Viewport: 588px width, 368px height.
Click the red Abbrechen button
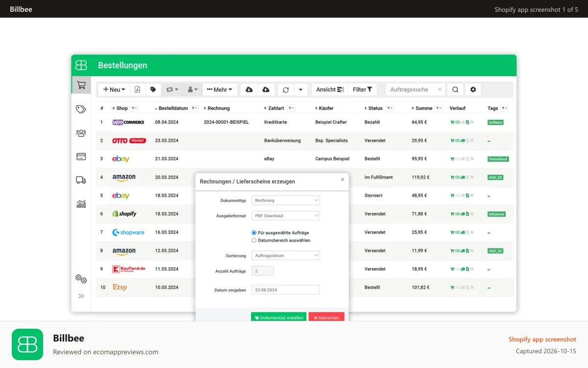[x=326, y=317]
